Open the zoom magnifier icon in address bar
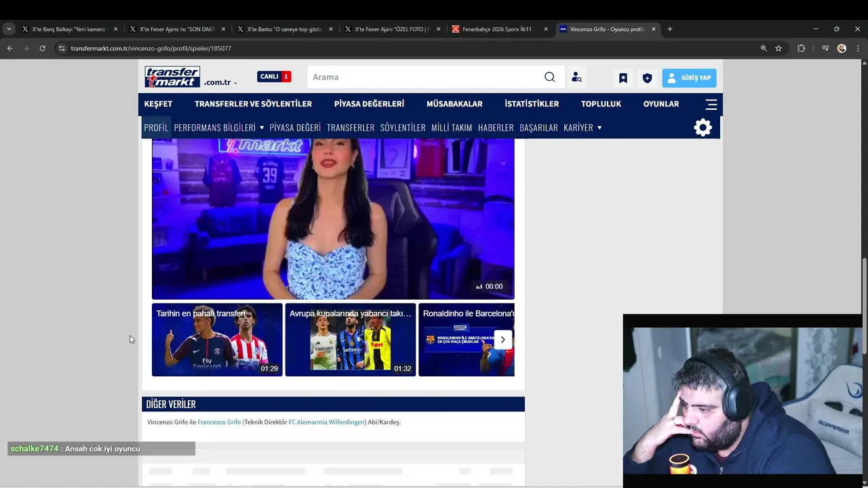 click(764, 48)
